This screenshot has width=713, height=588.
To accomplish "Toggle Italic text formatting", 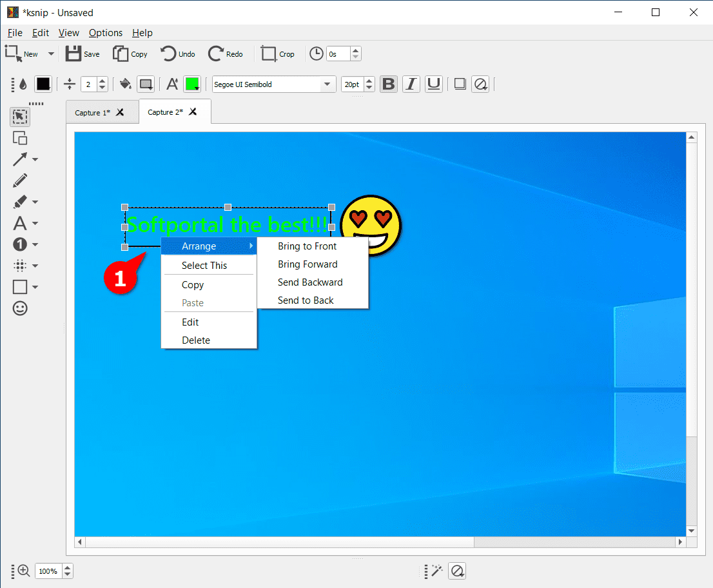I will pyautogui.click(x=411, y=84).
